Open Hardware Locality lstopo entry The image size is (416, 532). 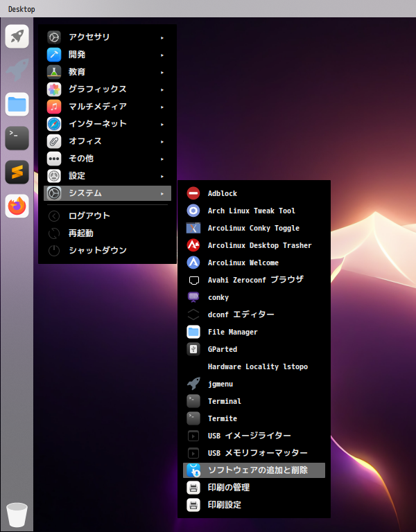tap(254, 366)
